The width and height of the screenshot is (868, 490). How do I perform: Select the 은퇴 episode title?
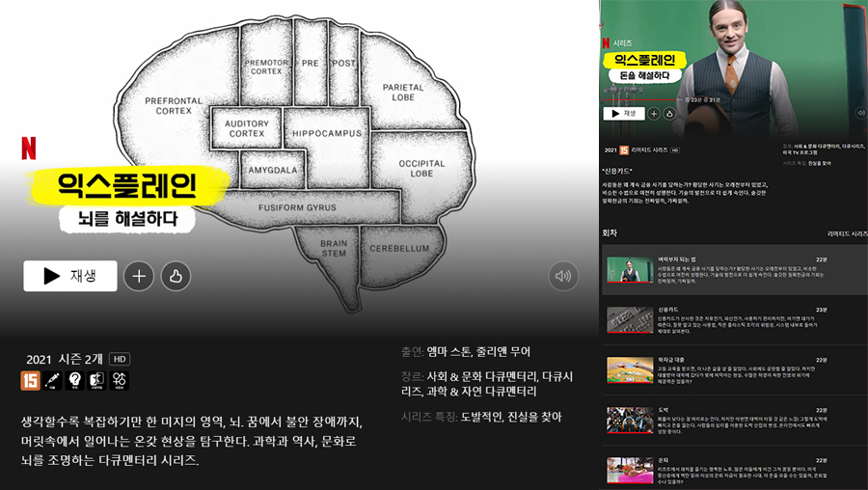tap(664, 460)
